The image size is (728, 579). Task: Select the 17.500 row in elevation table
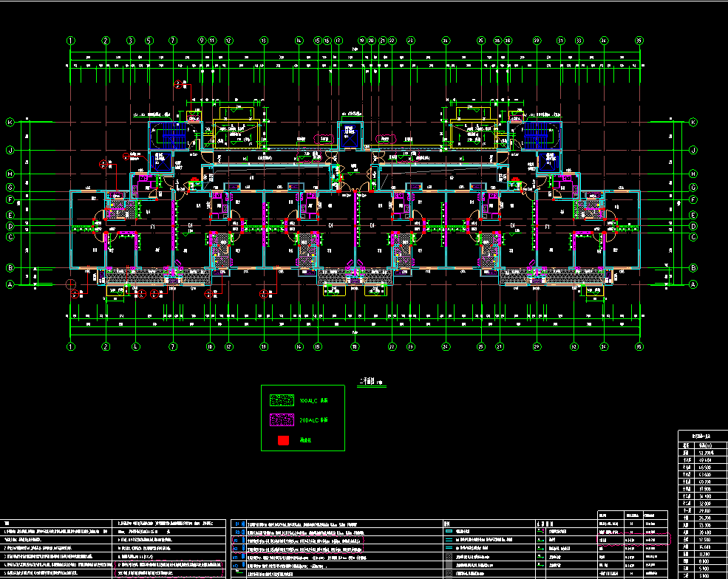[x=703, y=541]
